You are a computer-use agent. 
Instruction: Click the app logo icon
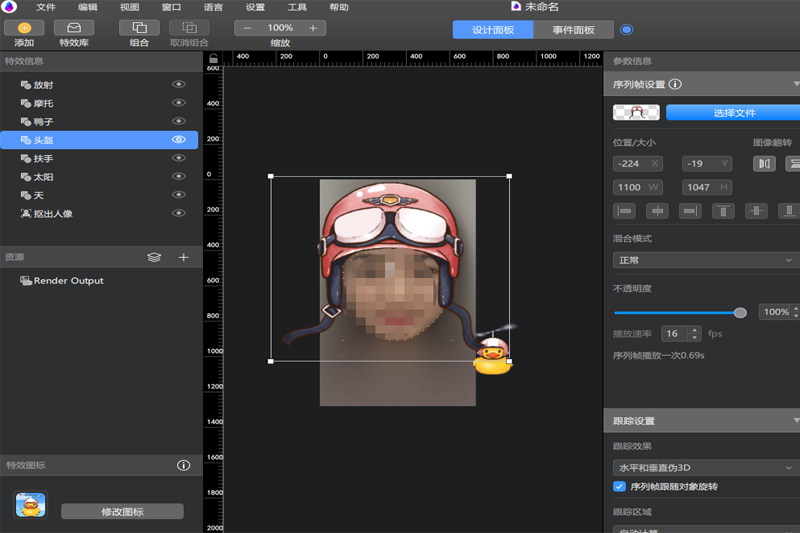[x=9, y=6]
